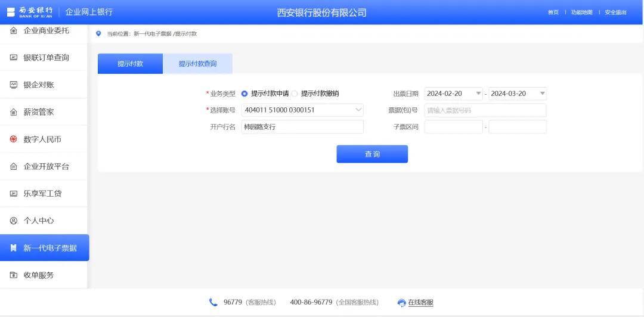Screen dimensions: 644x317
Task: Click 安全退出 to log out
Action: click(x=615, y=13)
